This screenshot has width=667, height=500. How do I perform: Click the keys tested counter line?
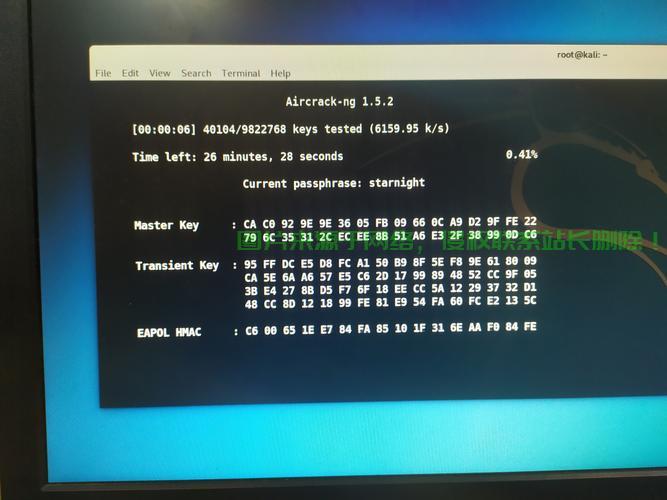290,129
